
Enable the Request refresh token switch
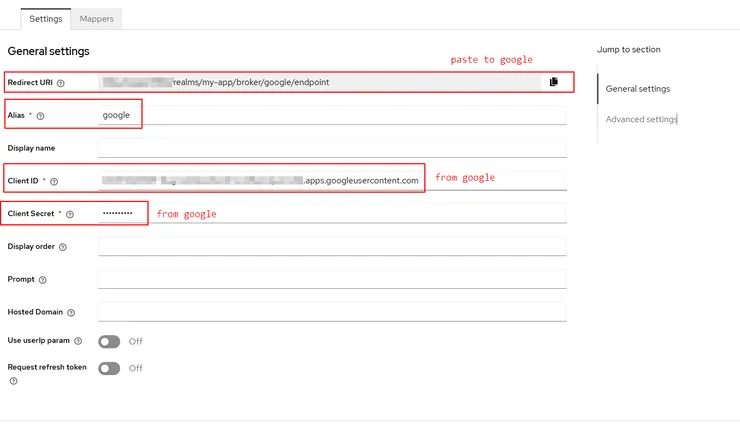(x=109, y=368)
